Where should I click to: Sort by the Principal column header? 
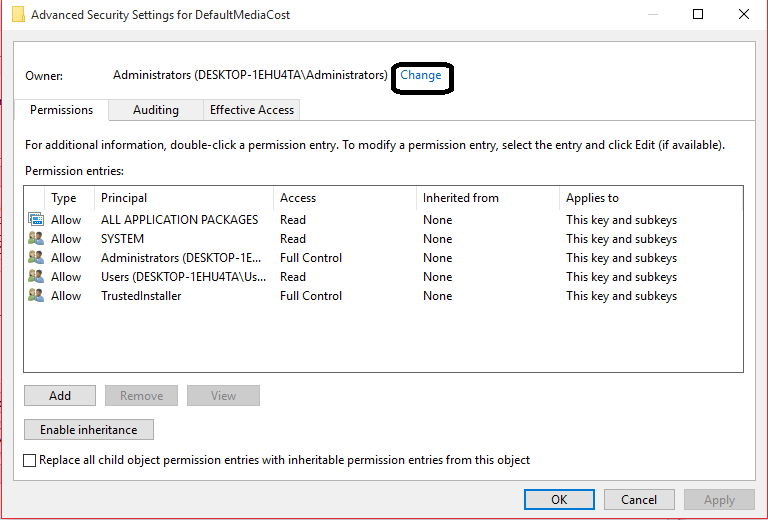pyautogui.click(x=124, y=198)
